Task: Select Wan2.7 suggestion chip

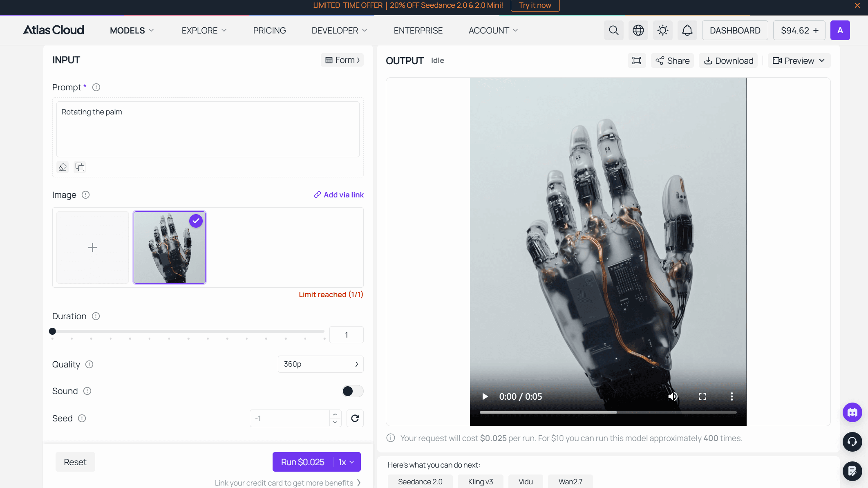Action: (x=570, y=481)
